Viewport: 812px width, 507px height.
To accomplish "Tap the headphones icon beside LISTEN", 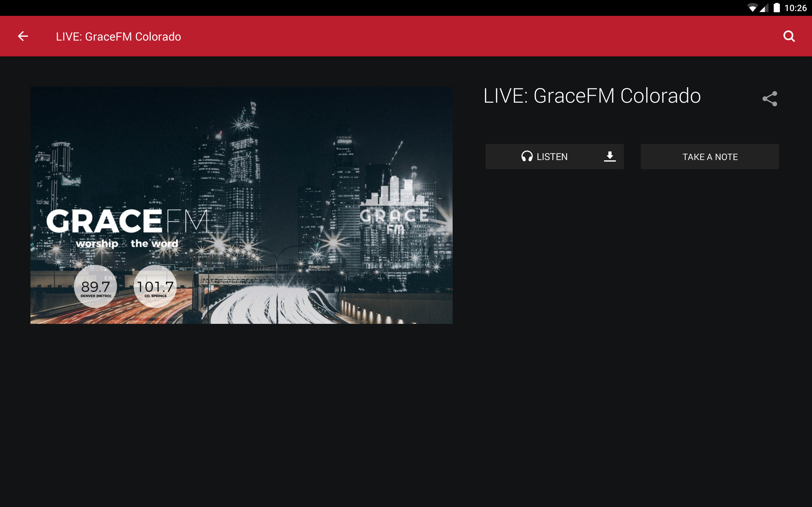I will point(527,157).
